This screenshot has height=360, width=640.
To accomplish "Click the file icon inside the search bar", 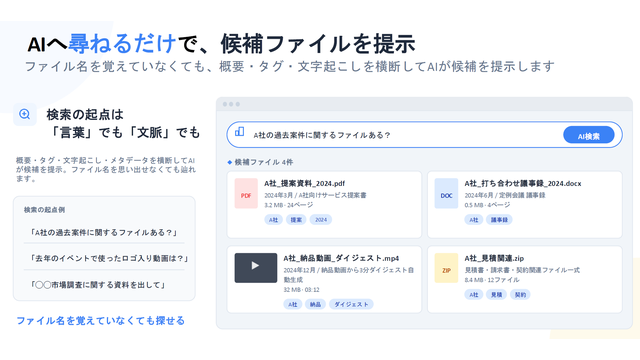I will coord(240,131).
